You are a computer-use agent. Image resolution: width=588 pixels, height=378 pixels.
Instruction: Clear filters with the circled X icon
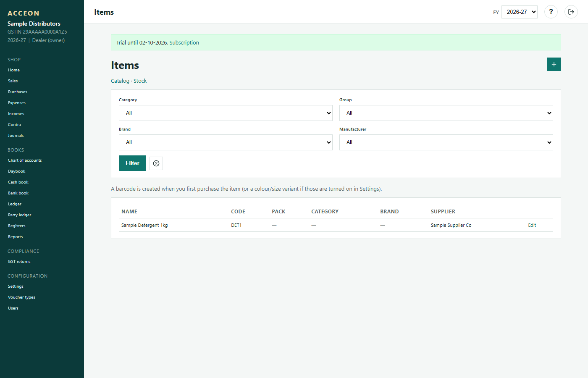(156, 163)
